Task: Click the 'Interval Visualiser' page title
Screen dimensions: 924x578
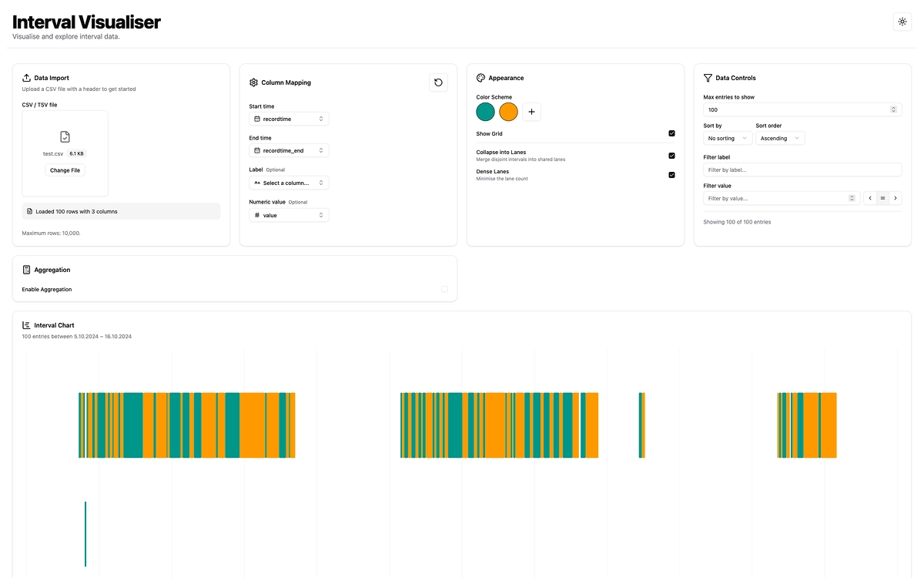Action: coord(86,22)
